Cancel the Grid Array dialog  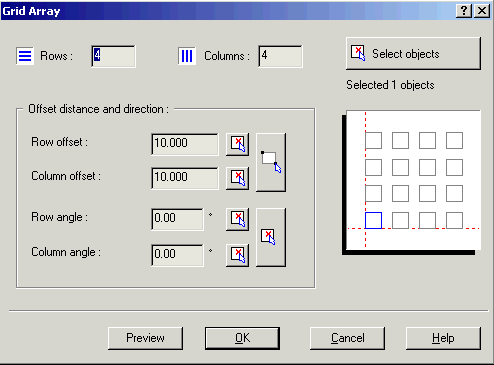point(347,338)
